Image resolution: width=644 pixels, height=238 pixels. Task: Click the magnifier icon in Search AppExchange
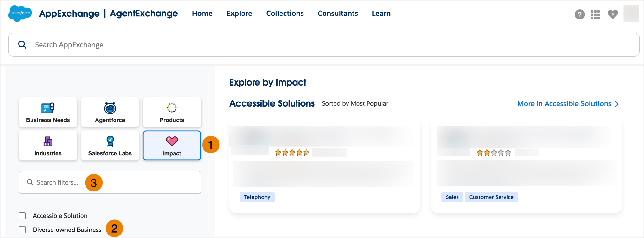22,45
